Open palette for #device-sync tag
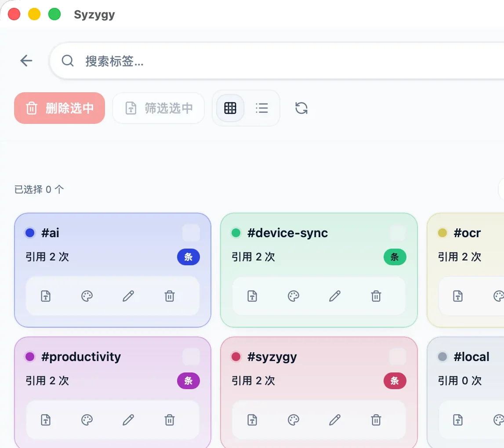This screenshot has width=504, height=448. pyautogui.click(x=293, y=296)
